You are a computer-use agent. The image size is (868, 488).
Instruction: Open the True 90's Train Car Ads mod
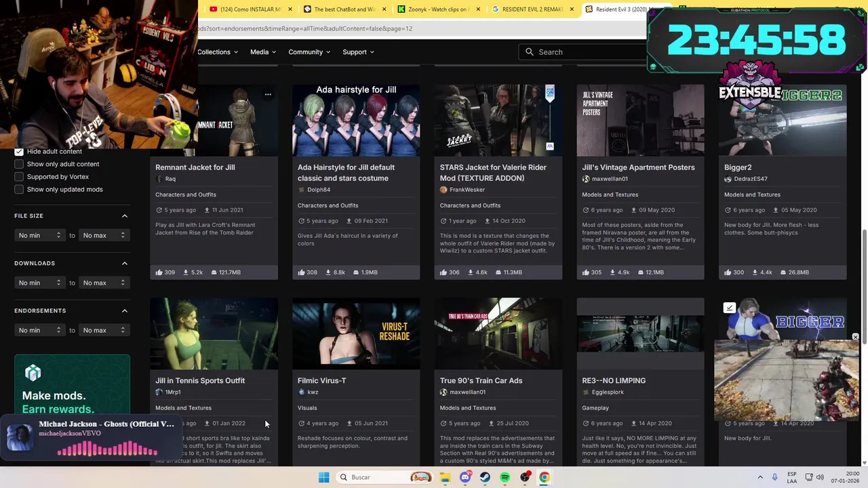481,381
